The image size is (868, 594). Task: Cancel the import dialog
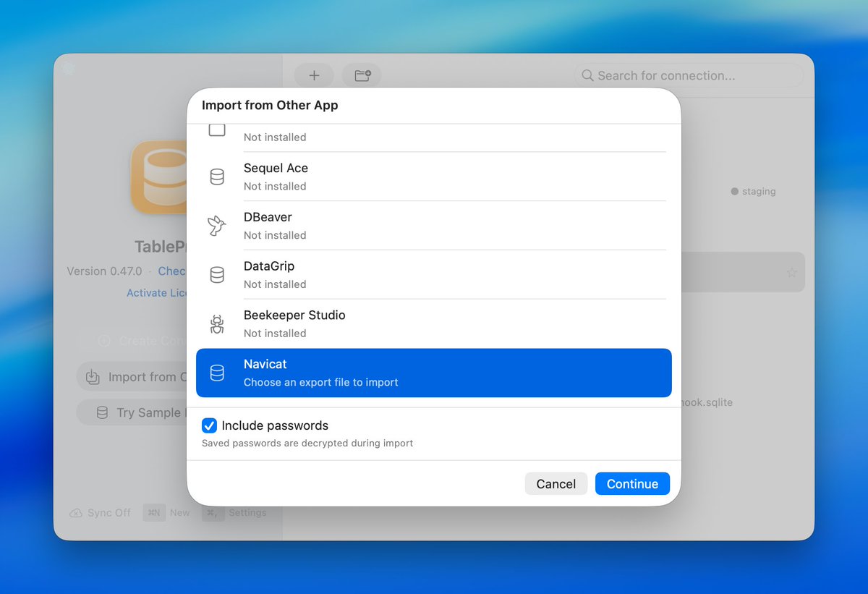(556, 484)
